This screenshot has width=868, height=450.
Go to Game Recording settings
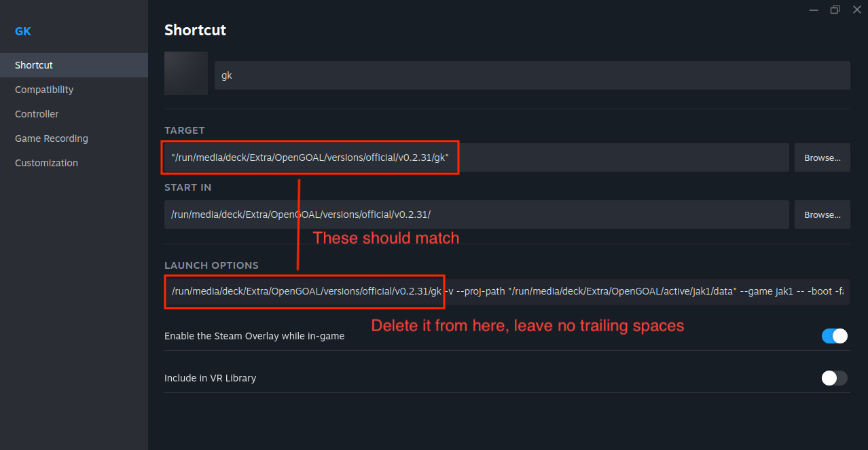pos(52,138)
